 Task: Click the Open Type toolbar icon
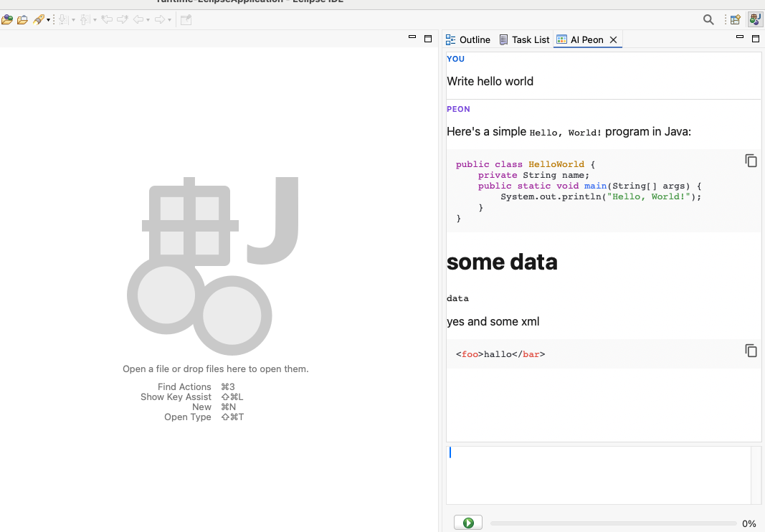[x=7, y=20]
